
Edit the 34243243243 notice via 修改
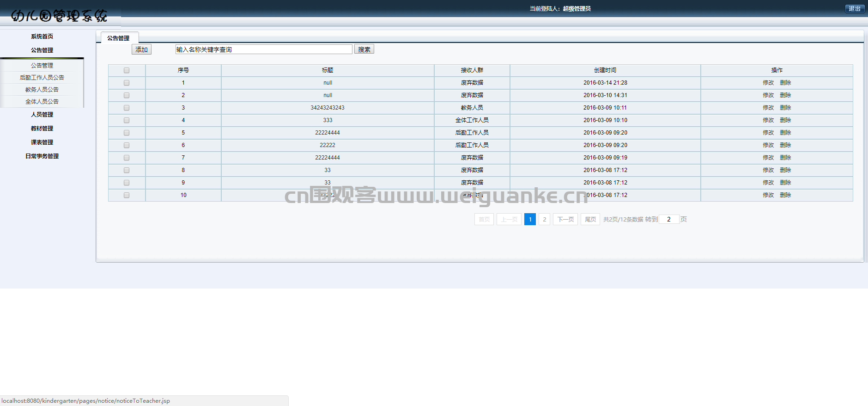[768, 108]
